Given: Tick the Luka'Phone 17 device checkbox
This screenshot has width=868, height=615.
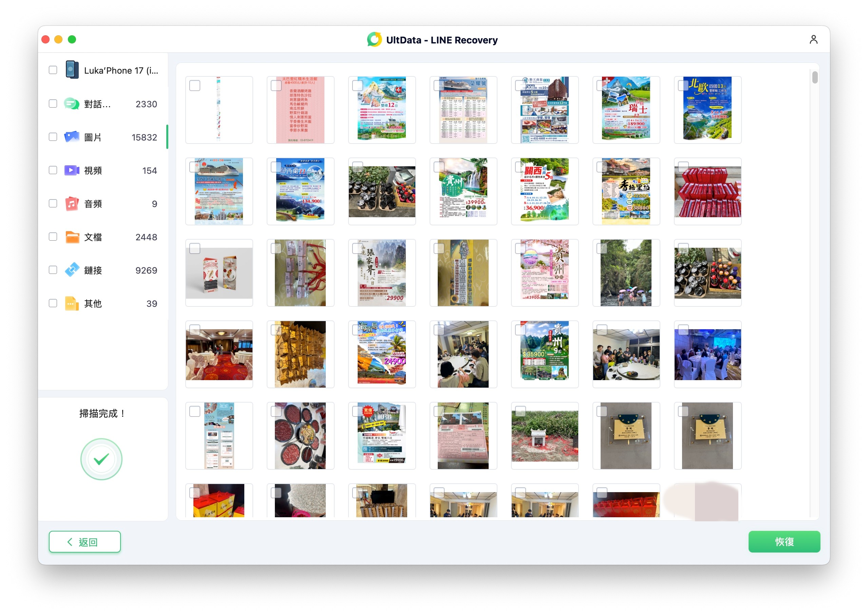Looking at the screenshot, I should (x=53, y=70).
